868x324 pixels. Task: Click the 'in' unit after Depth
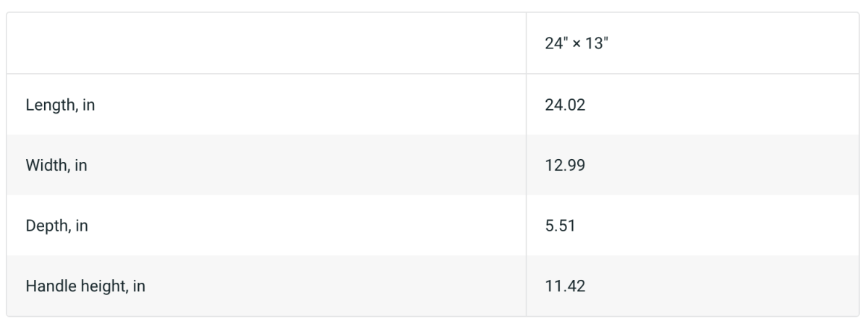pyautogui.click(x=82, y=226)
